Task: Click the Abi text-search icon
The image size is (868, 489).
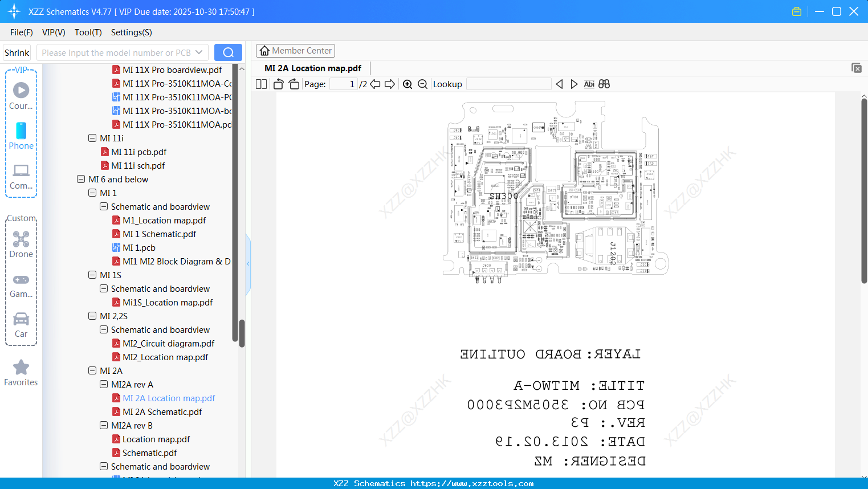Action: click(x=589, y=84)
